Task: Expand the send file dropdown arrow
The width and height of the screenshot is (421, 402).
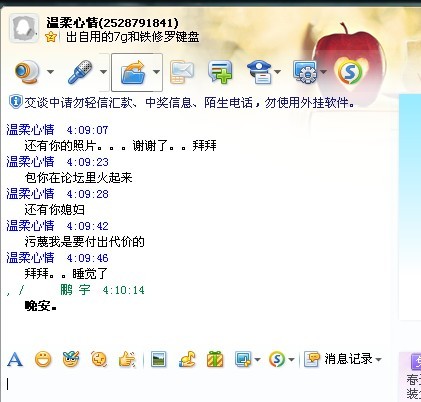Action: (x=156, y=72)
